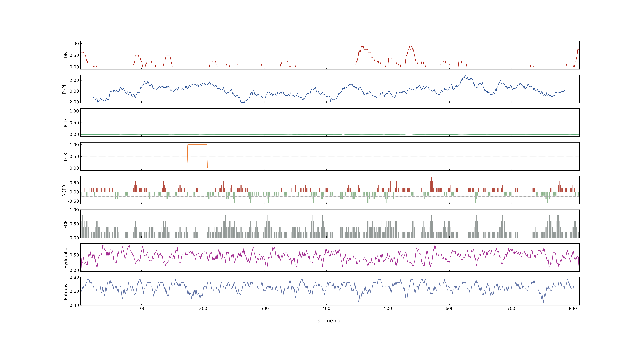
Task: Click the LCR y-axis label
Action: click(x=66, y=157)
